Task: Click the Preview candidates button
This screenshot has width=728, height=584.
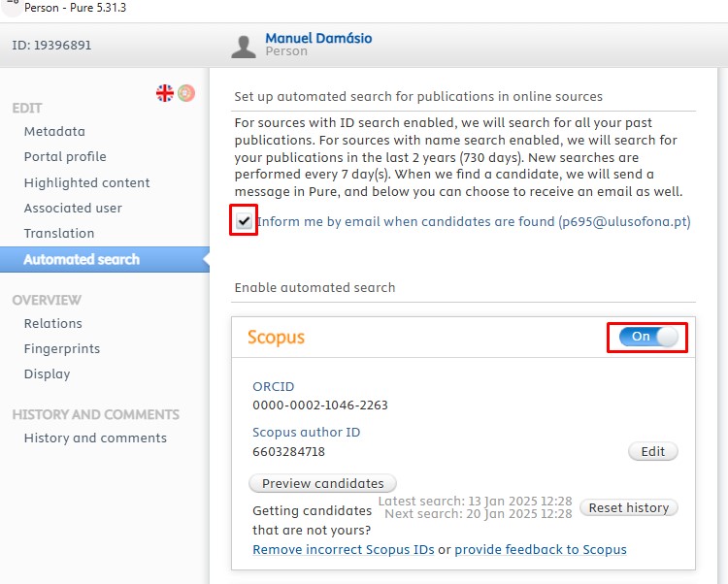Action: (322, 483)
